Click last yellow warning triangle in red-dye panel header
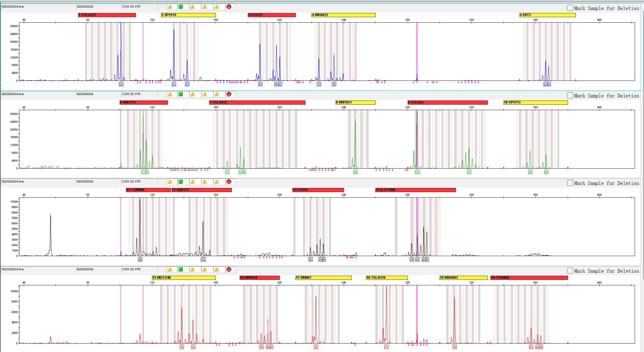This screenshot has height=352, width=644. 217,269
